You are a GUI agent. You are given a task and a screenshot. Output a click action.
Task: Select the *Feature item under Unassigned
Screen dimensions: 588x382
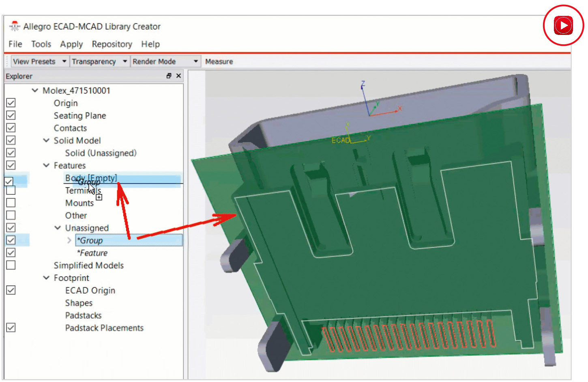[92, 253]
